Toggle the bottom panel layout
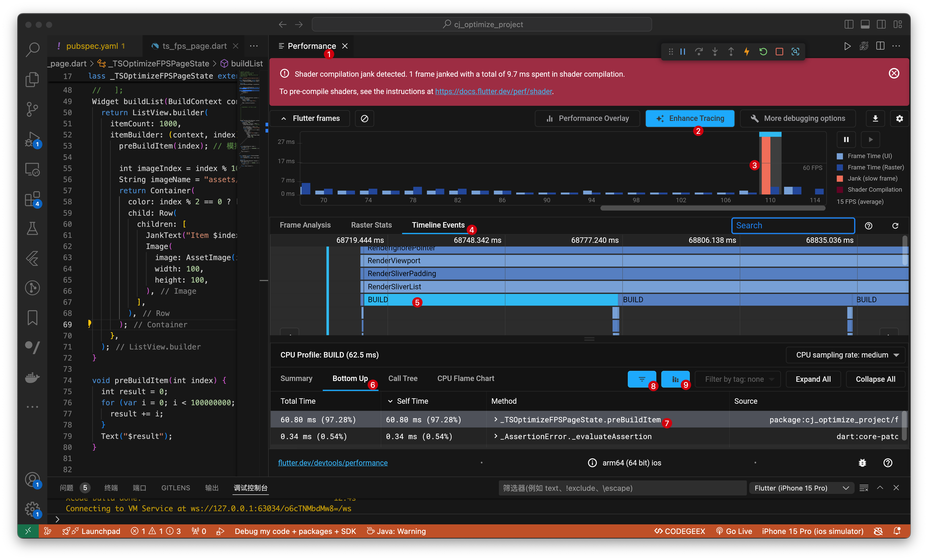Viewport: 928px width, 560px height. click(x=865, y=25)
